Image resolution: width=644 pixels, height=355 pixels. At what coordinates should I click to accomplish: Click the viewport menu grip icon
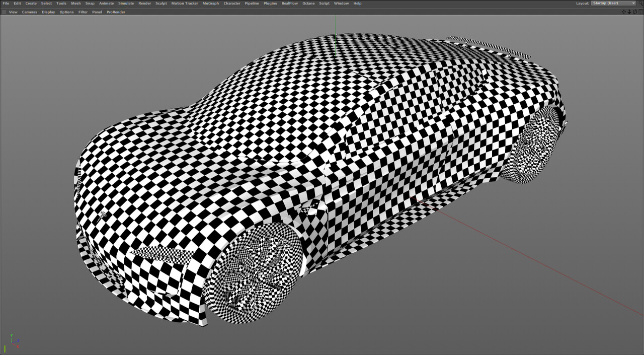click(4, 12)
